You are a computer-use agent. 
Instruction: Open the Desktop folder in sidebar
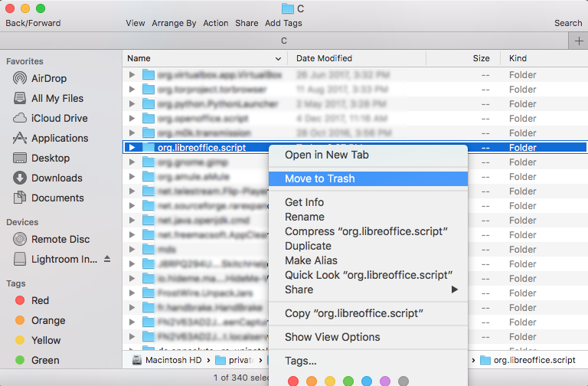pyautogui.click(x=41, y=158)
